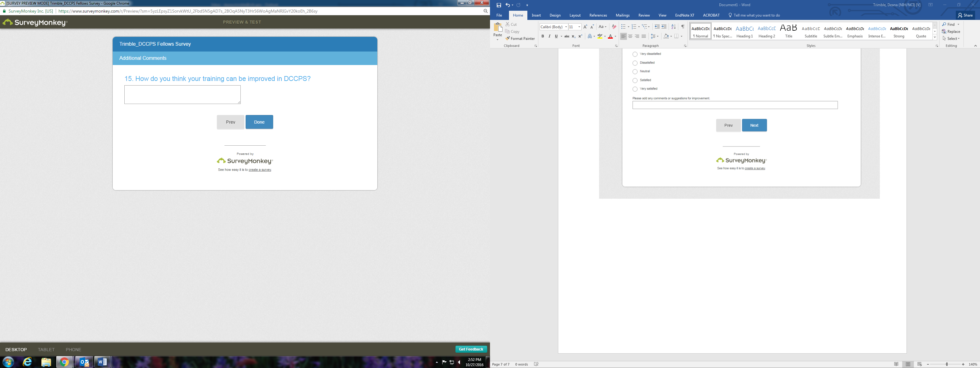Switch to the Insert ribbon tab

coord(536,15)
